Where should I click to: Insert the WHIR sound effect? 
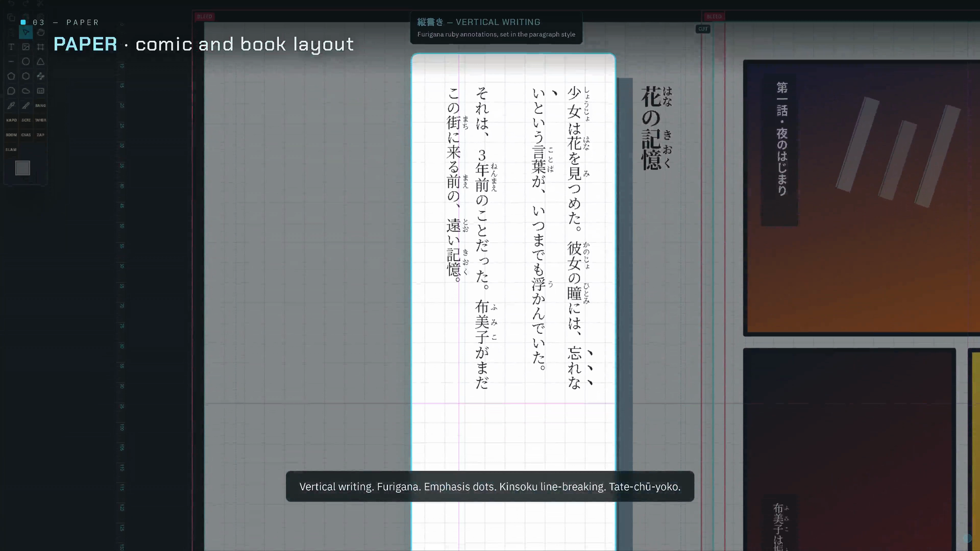pyautogui.click(x=41, y=120)
